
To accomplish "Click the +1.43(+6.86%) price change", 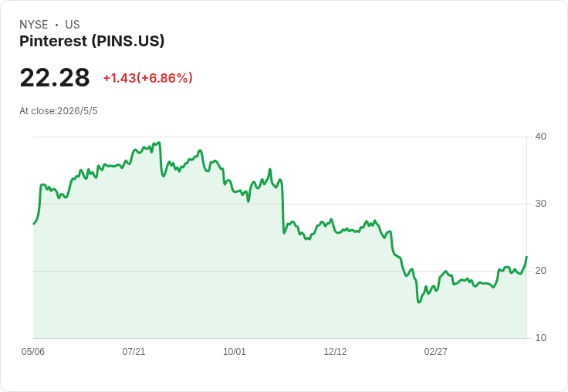I will tap(148, 78).
